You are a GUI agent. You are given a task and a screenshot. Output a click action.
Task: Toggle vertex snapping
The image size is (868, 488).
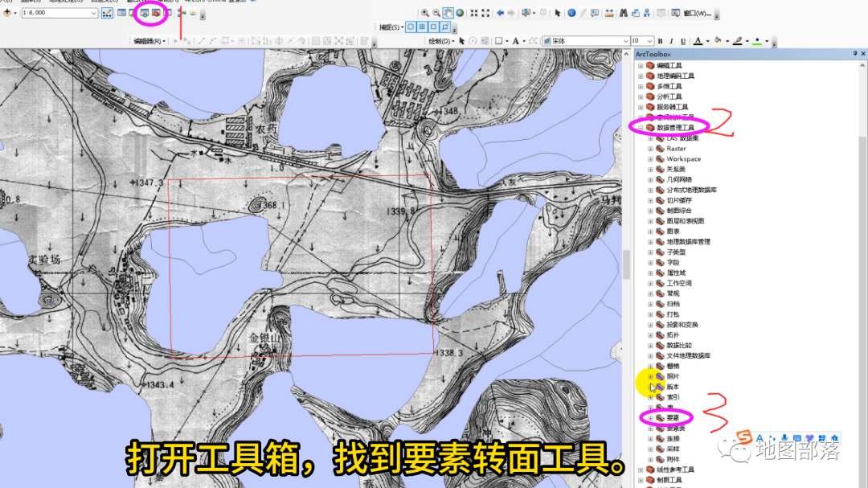tap(433, 27)
